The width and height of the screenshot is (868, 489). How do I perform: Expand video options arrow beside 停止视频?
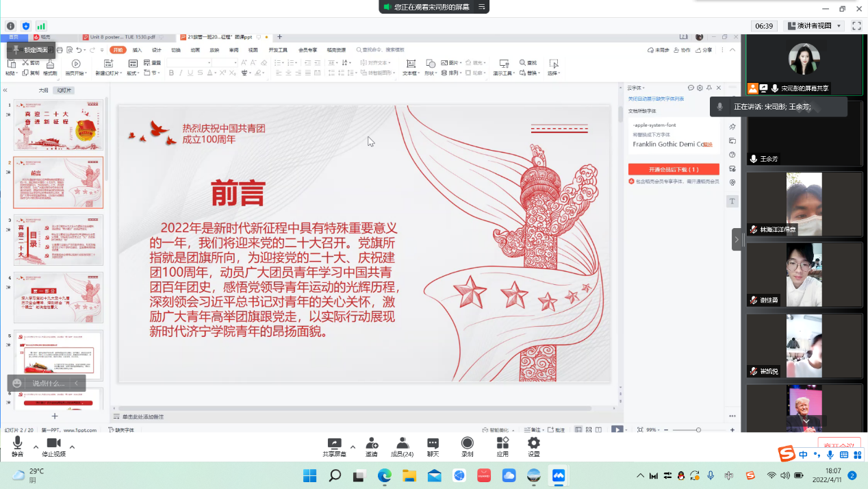click(72, 447)
